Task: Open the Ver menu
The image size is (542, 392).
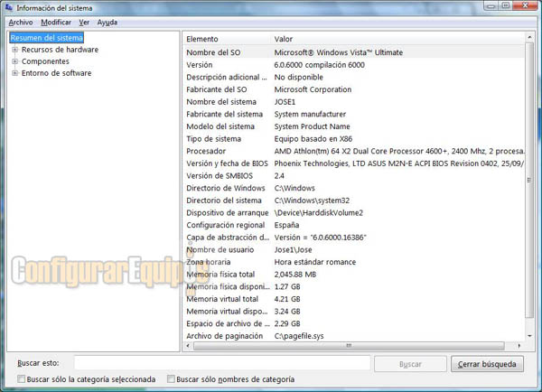Action: pos(84,22)
